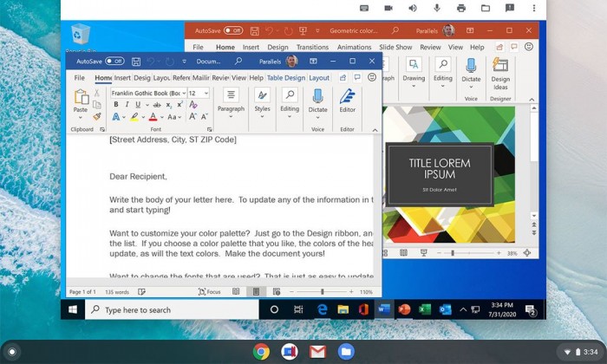Click the Paste button in Word
607x364 pixels.
point(81,102)
